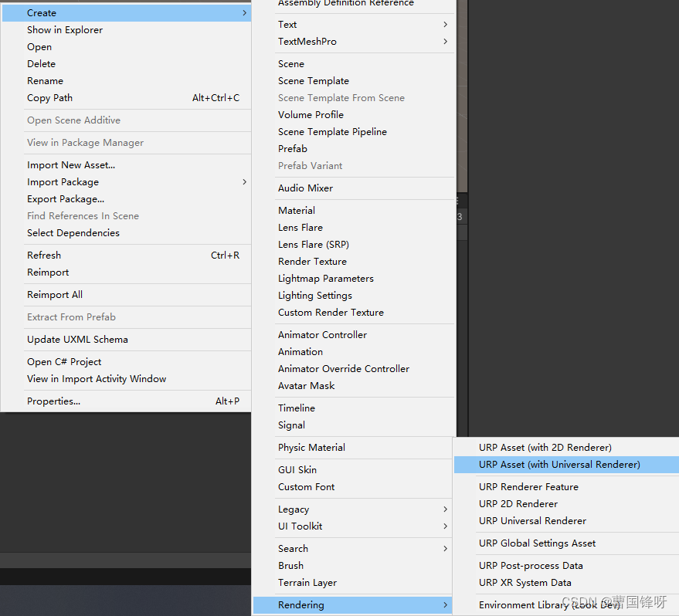
Task: Expand the Legacy submenu
Action: point(354,509)
